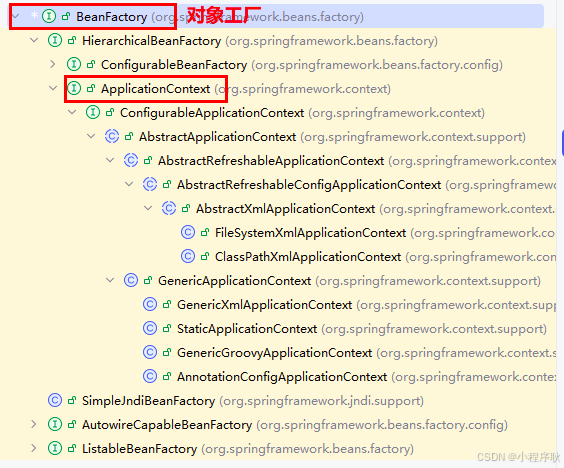This screenshot has width=564, height=468.
Task: Click the interface icon of ListableBeanFactory
Action: coord(55,448)
